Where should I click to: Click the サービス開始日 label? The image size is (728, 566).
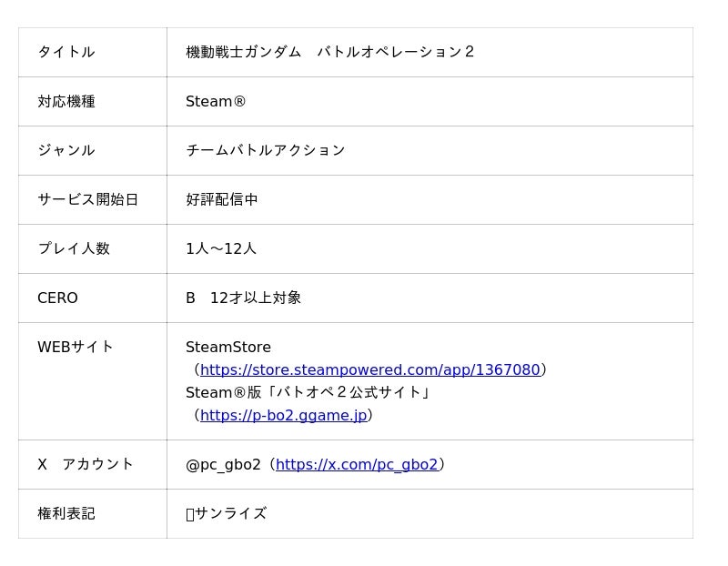[x=87, y=199]
